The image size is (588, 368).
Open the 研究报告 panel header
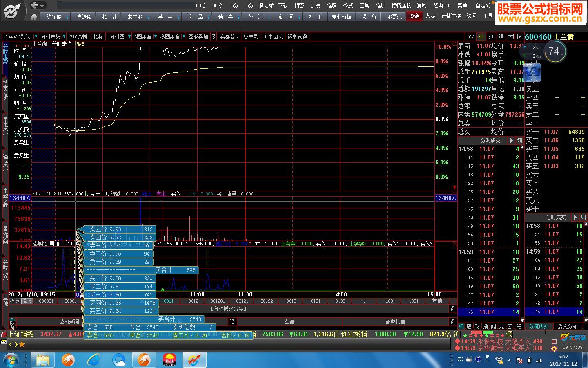[395, 322]
